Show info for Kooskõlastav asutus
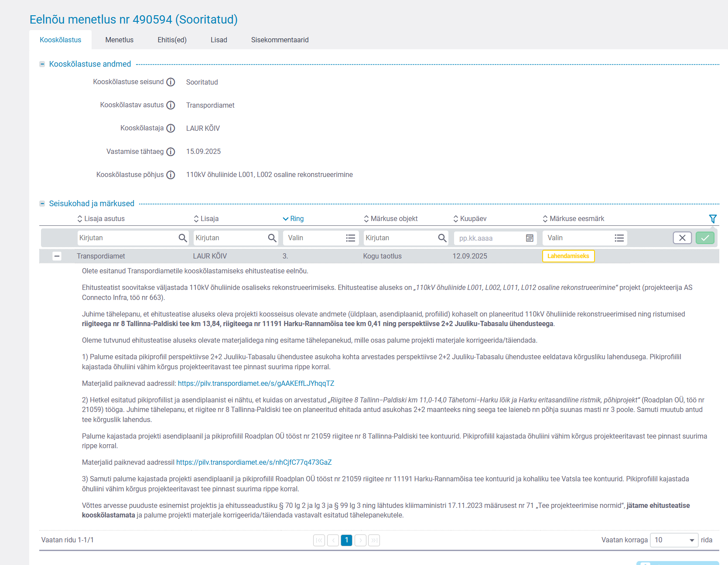The width and height of the screenshot is (728, 565). tap(171, 105)
